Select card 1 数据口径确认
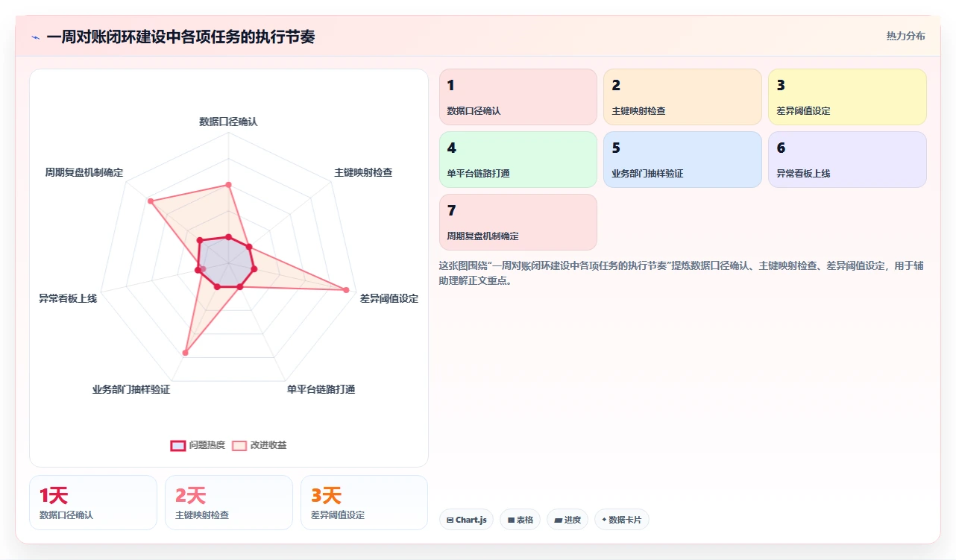Image resolution: width=956 pixels, height=560 pixels. pyautogui.click(x=518, y=97)
